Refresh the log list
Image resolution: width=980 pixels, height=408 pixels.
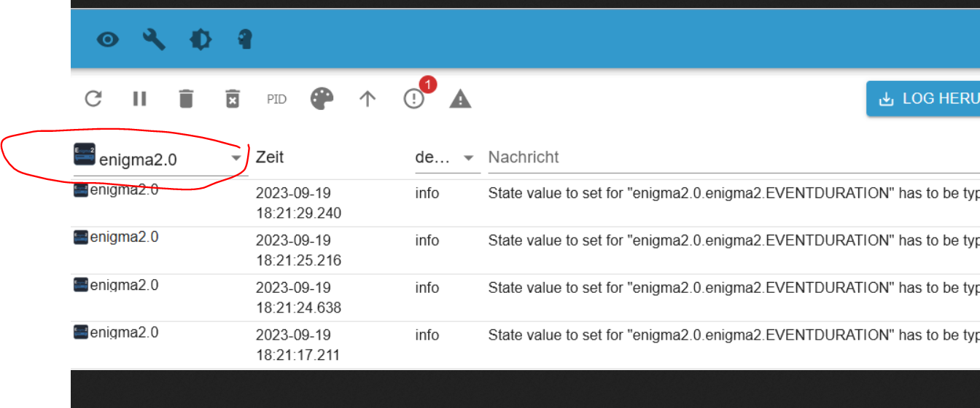pos(93,98)
